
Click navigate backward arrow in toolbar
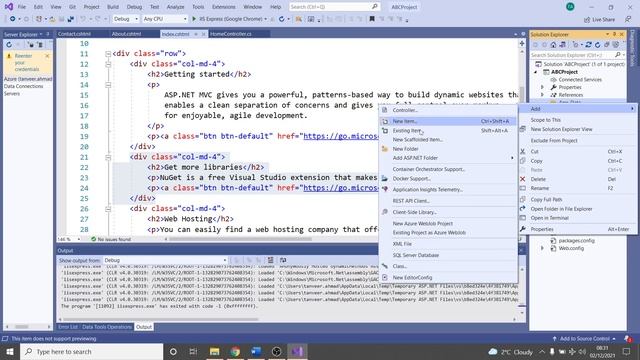pos(12,19)
